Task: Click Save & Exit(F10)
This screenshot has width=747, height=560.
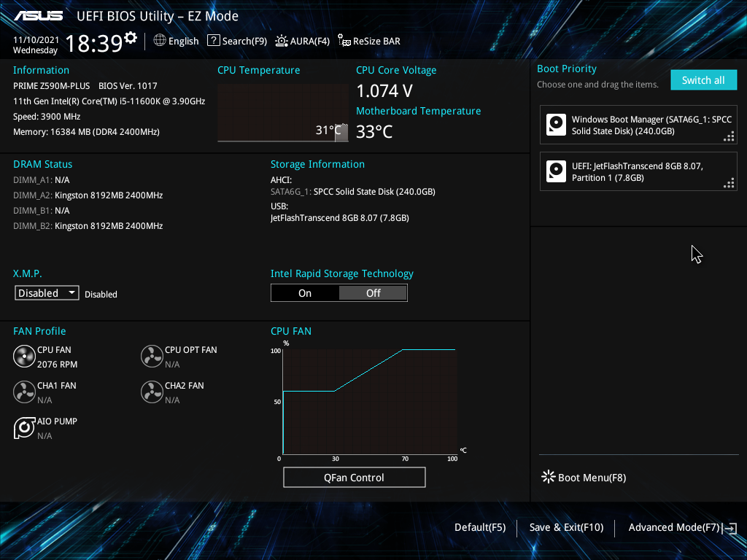Action: (566, 527)
